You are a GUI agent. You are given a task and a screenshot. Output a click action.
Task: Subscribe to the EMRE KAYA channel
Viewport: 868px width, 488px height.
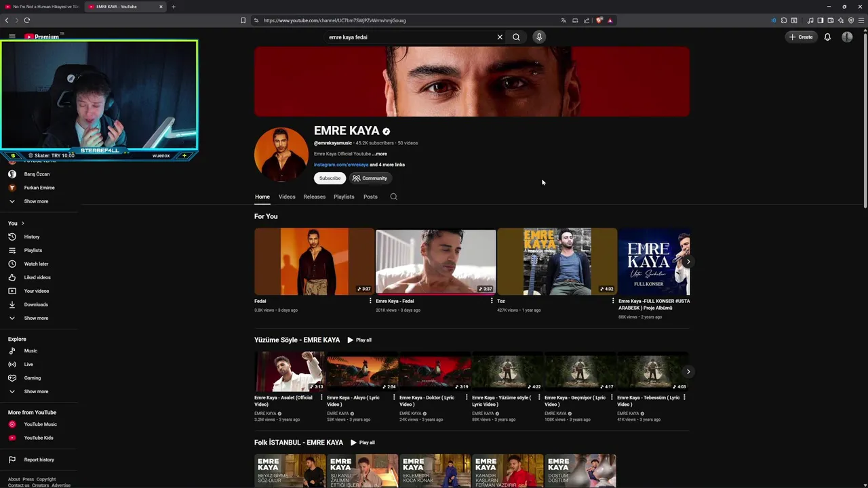click(x=330, y=178)
